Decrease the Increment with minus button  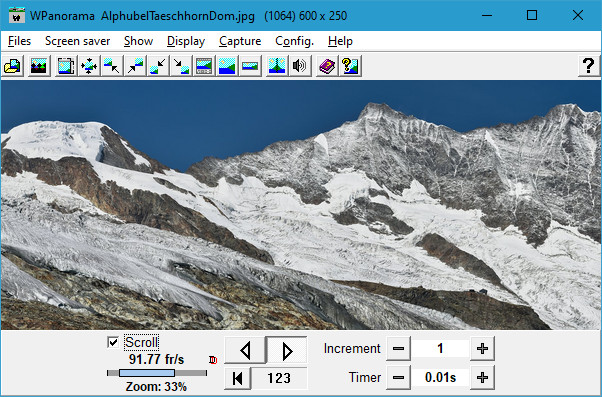[x=399, y=349]
